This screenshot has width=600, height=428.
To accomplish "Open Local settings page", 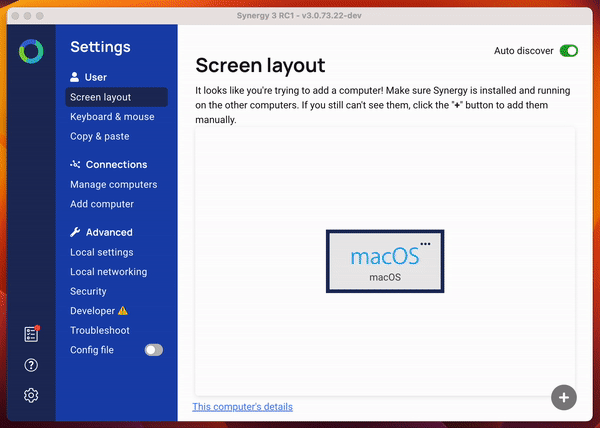I will click(x=102, y=252).
